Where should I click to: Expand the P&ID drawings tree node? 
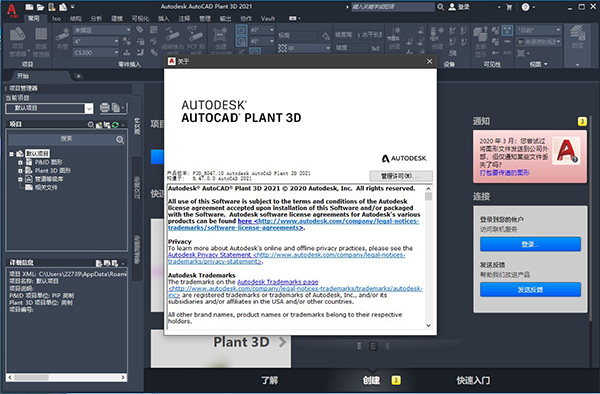(x=20, y=162)
